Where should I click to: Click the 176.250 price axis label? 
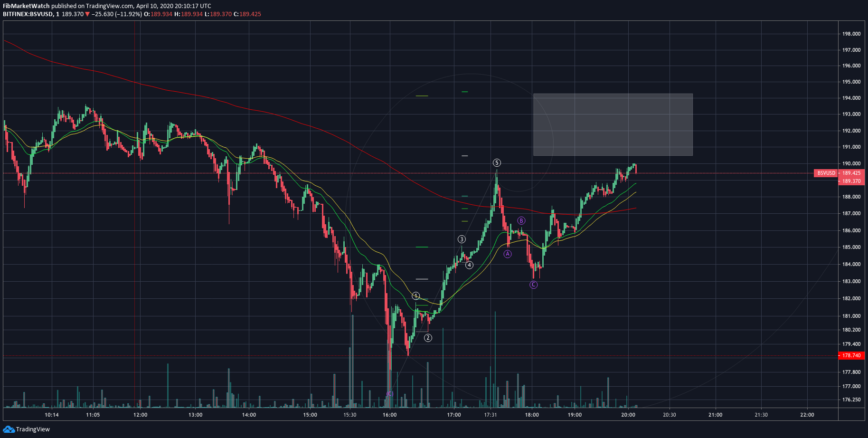[851, 400]
